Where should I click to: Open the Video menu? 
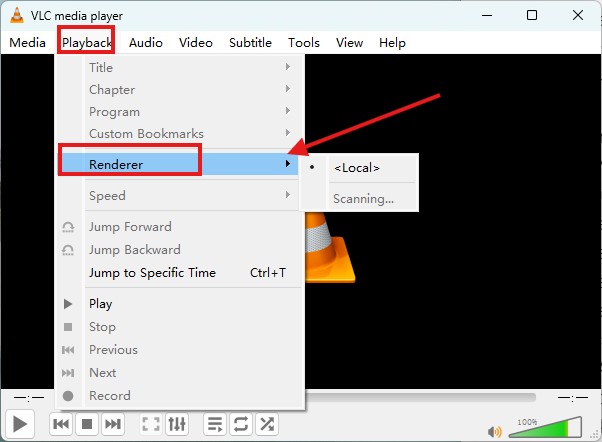196,43
